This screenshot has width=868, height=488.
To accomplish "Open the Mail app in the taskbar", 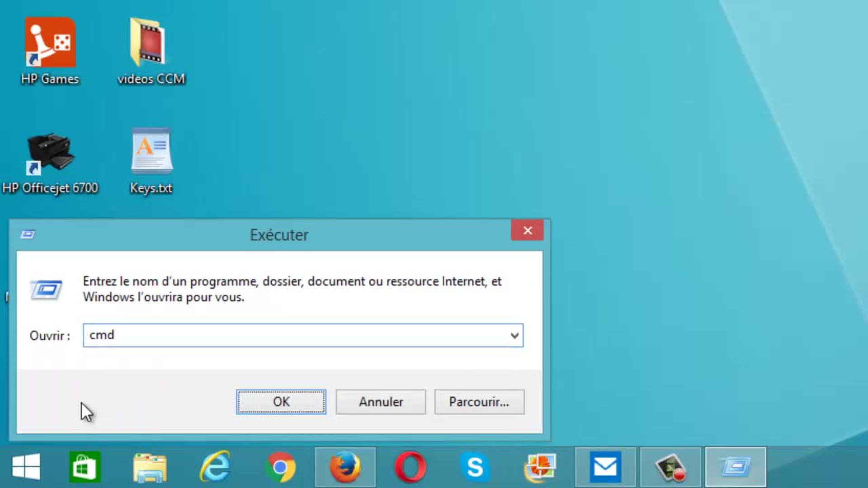I will coord(605,467).
